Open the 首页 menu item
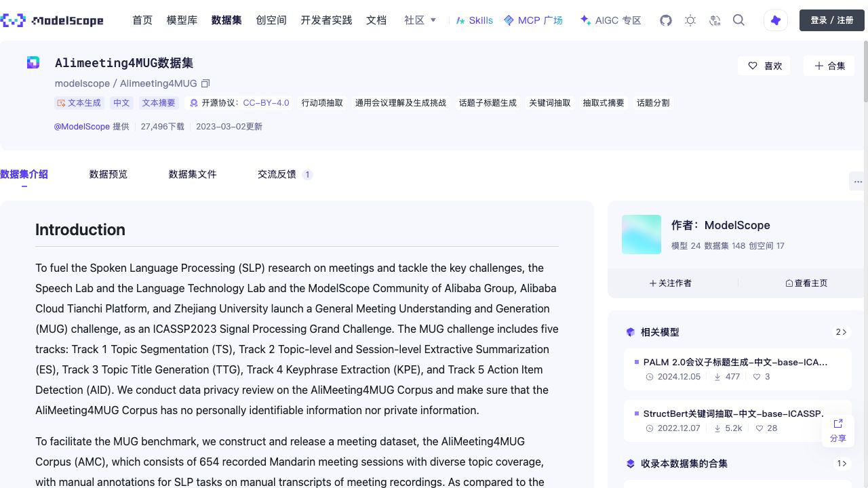Screen dimensions: 868x488 pos(142,20)
